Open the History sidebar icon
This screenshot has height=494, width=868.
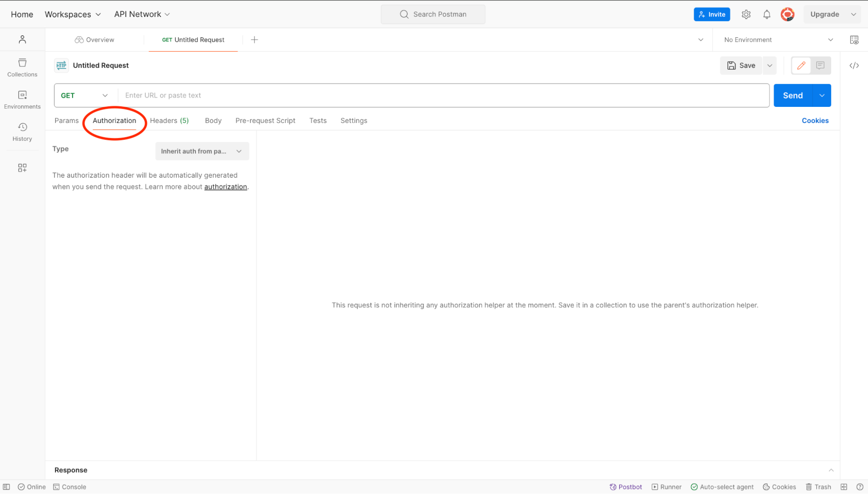[22, 132]
